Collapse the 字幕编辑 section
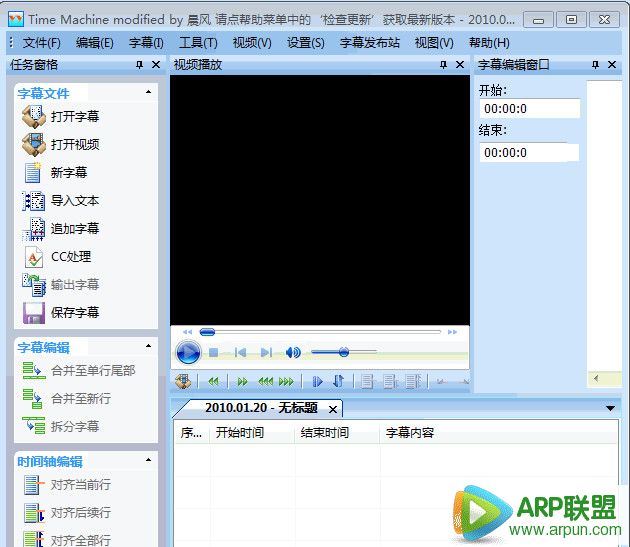 click(x=148, y=346)
